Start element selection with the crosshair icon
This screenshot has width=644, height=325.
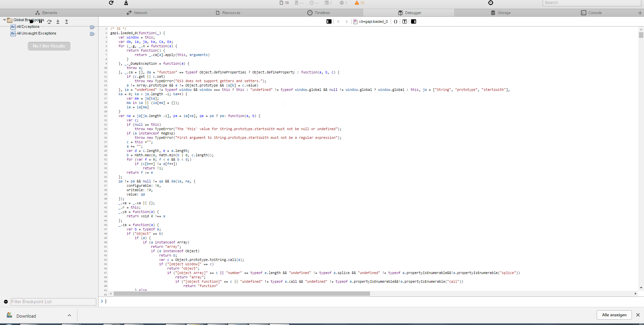click(491, 3)
